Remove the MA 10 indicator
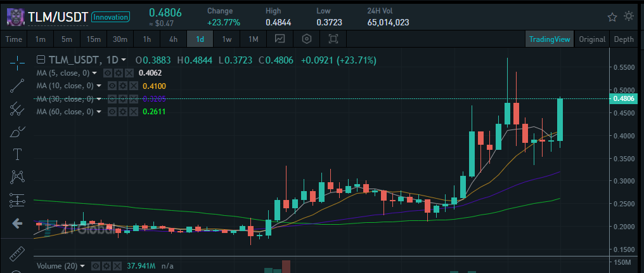The image size is (644, 273). point(133,86)
